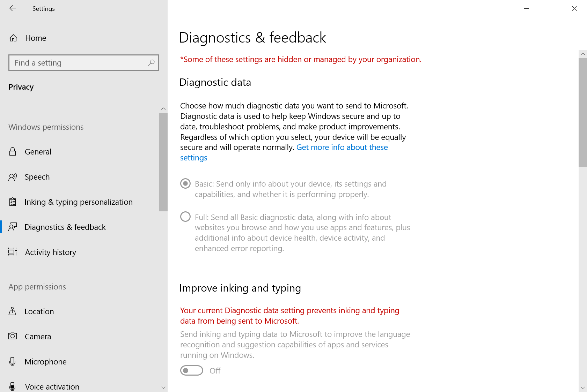Open Diagnostics & feedback menu item

(65, 227)
